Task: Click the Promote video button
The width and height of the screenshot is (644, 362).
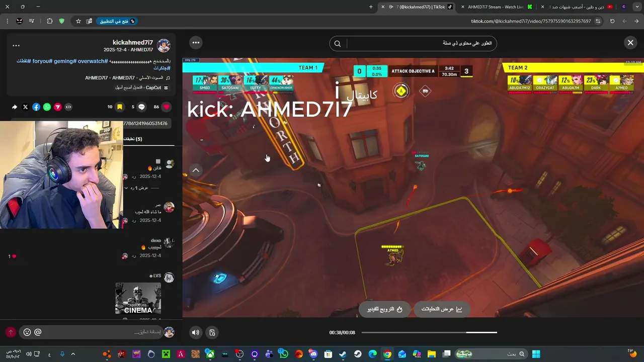Action: (x=385, y=309)
